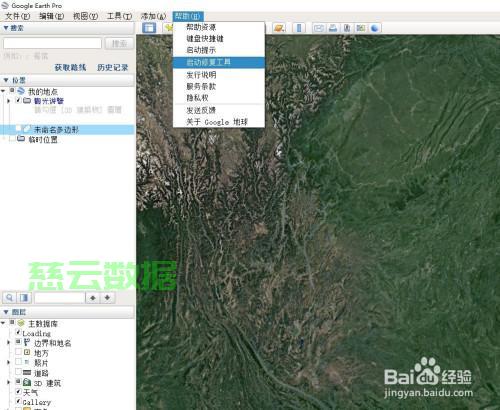
Task: Select 关于 Google 地球 menu entry
Action: (x=219, y=122)
